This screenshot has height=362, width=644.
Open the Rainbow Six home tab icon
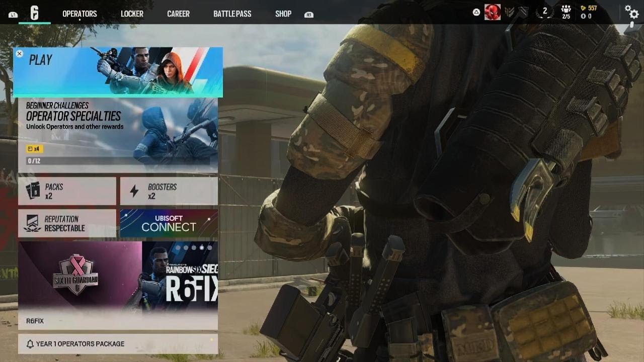(x=34, y=13)
